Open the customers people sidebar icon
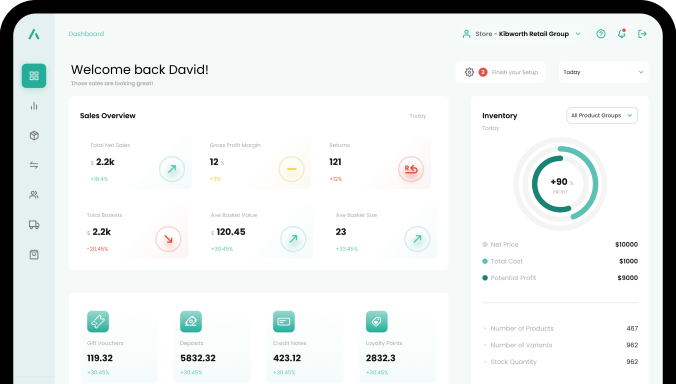This screenshot has width=676, height=384. pyautogui.click(x=34, y=195)
